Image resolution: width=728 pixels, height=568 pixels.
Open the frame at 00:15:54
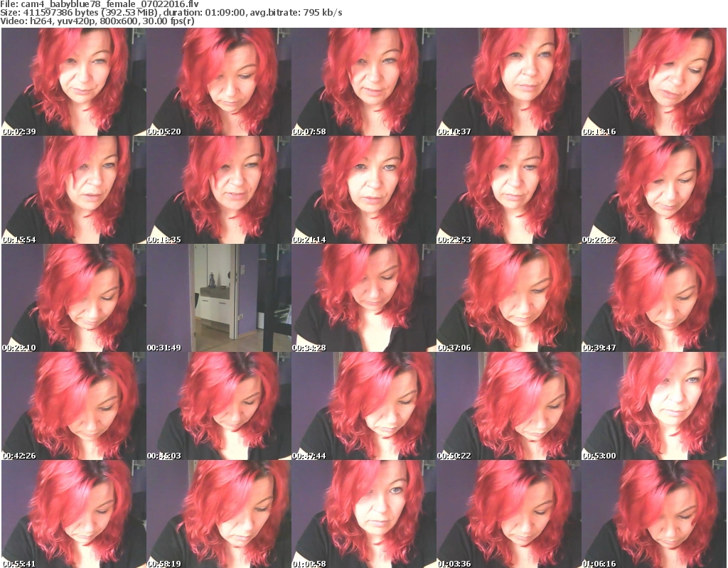(x=74, y=190)
